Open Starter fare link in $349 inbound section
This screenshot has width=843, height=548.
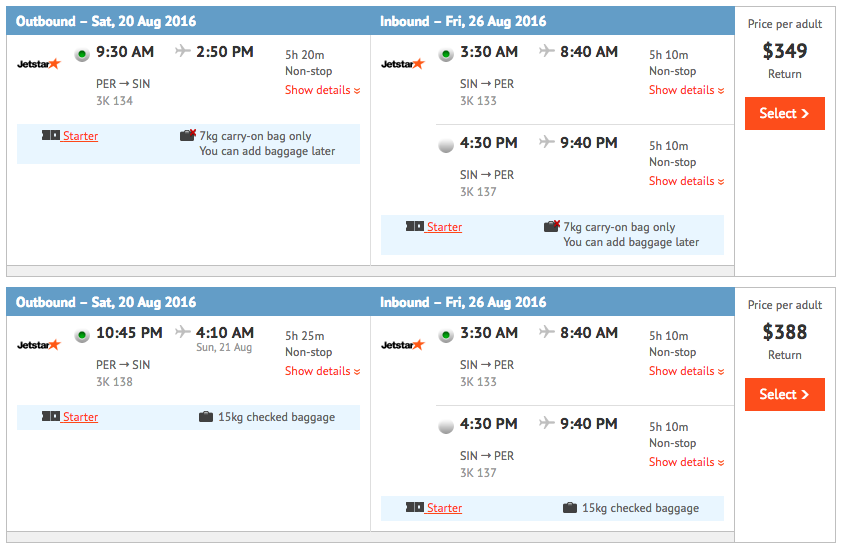(444, 227)
